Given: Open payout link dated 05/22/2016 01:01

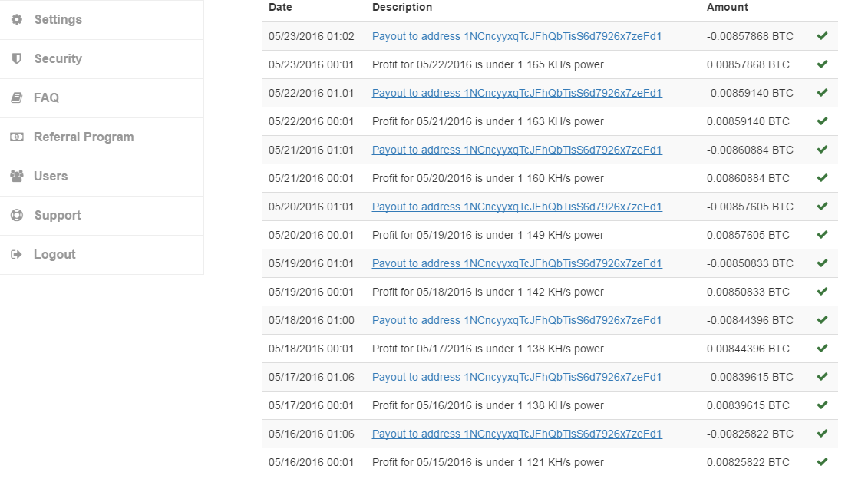Looking at the screenshot, I should click(517, 93).
